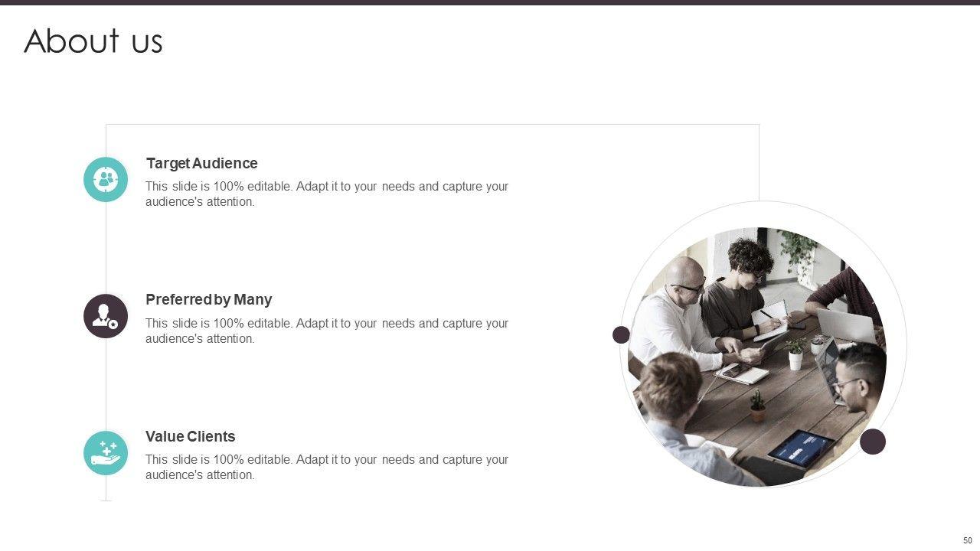Click the Target Audience teal icon
The height and width of the screenshot is (551, 980).
(106, 180)
